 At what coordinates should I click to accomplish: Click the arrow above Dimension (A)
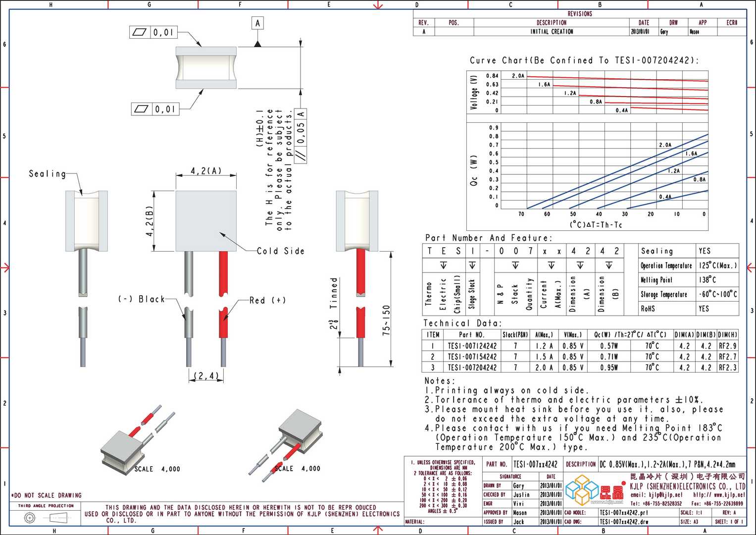580,265
